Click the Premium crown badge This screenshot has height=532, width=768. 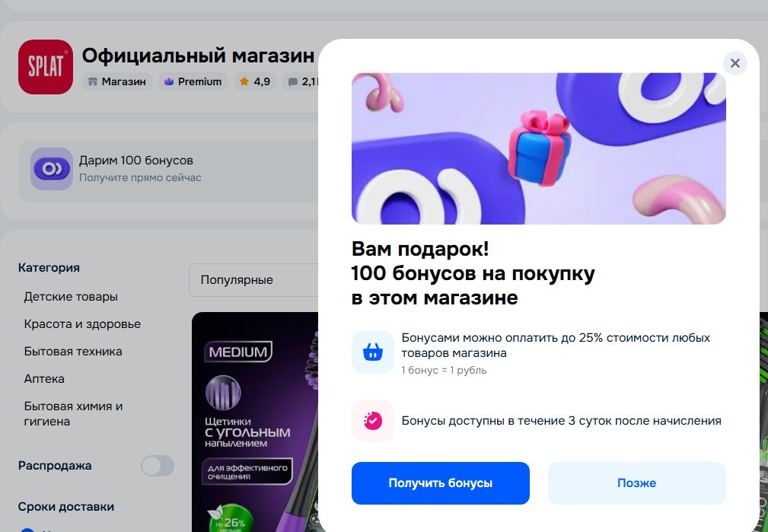(x=193, y=81)
